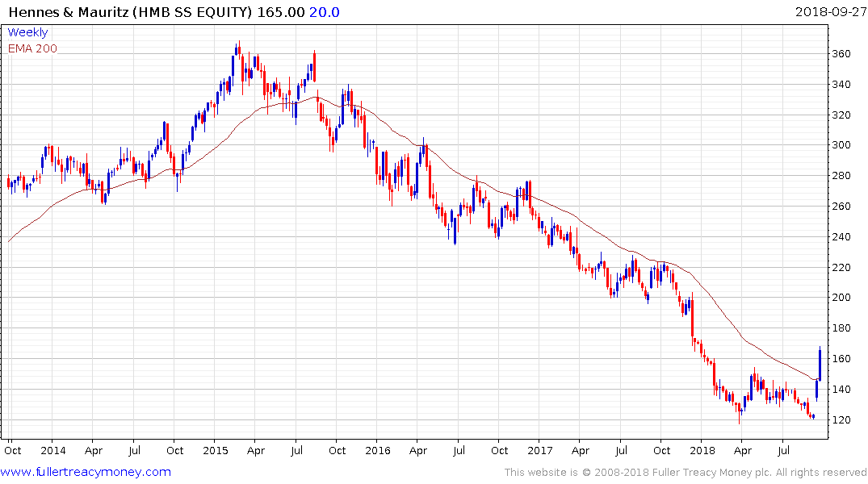
Task: Click the 2018 year label on time axis
Action: [702, 450]
